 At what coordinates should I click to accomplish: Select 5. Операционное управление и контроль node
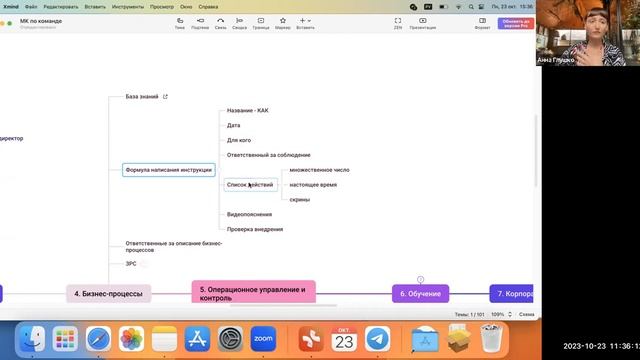[253, 292]
